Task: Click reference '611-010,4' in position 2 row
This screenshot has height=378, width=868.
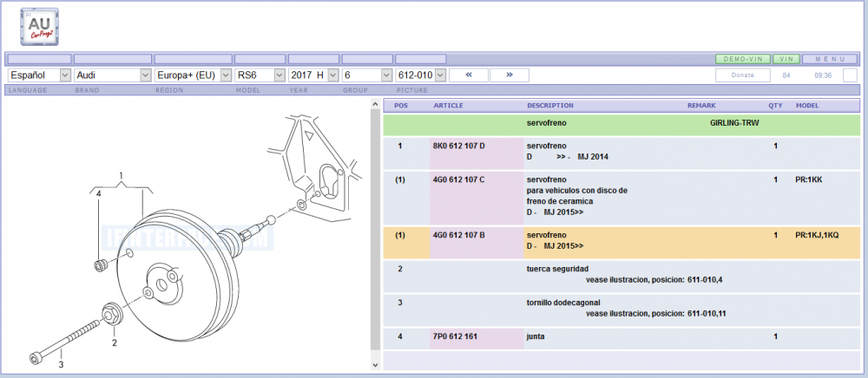Action: (x=705, y=280)
